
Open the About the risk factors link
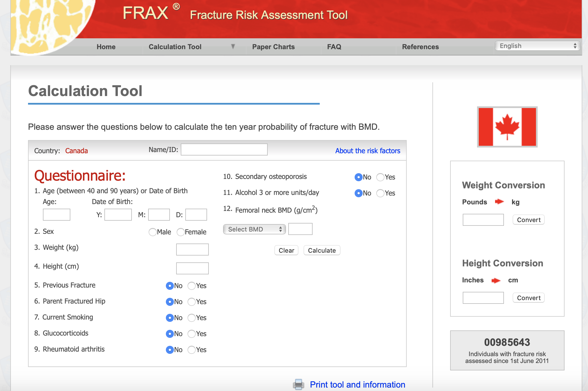click(368, 151)
